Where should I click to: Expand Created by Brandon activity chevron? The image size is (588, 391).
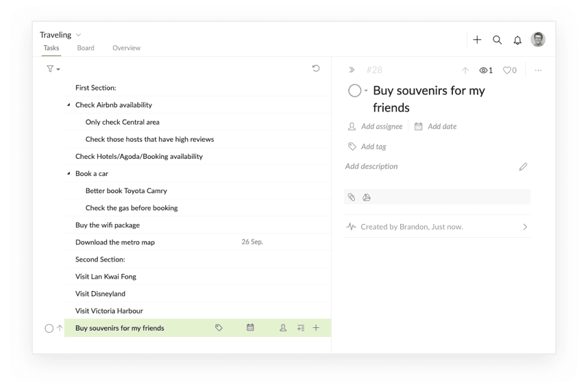coord(525,227)
